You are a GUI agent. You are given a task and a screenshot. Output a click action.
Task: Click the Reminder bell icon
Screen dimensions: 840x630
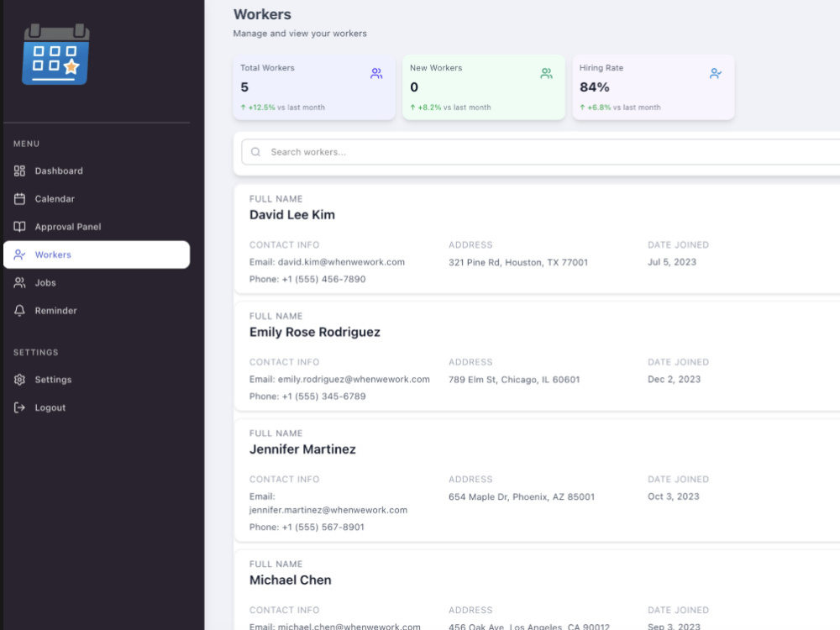[20, 310]
